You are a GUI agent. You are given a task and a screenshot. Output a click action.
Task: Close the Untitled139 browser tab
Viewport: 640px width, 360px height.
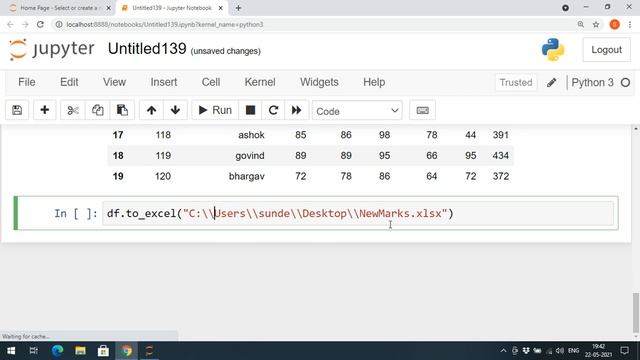(220, 8)
